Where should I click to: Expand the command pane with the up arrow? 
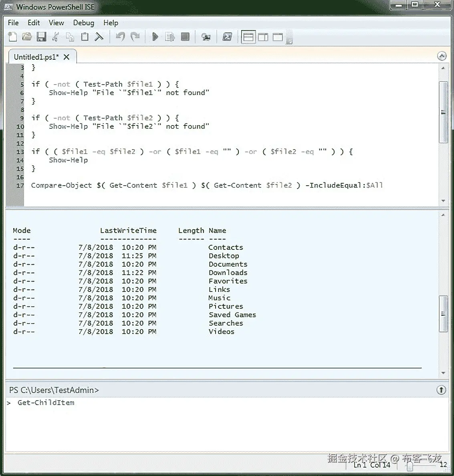(441, 389)
